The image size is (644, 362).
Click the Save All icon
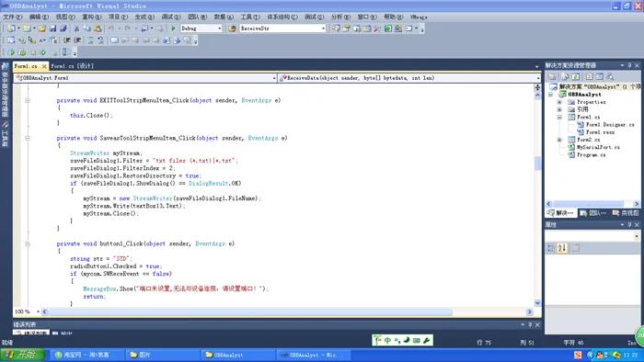tap(63, 28)
